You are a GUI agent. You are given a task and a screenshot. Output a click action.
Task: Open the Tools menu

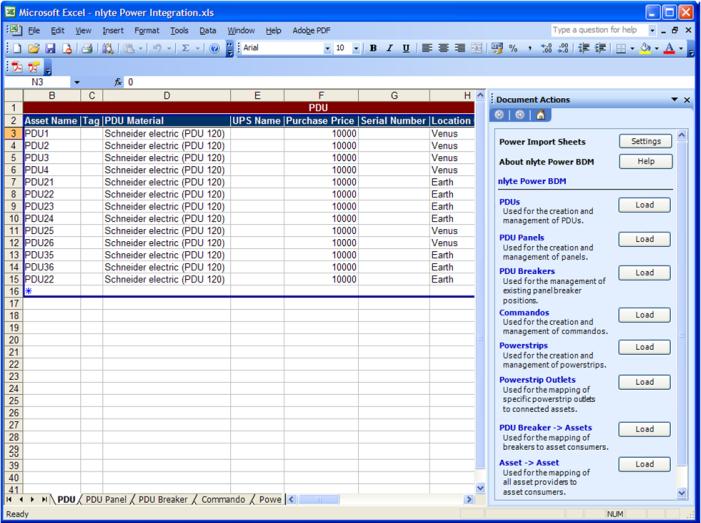click(x=179, y=30)
